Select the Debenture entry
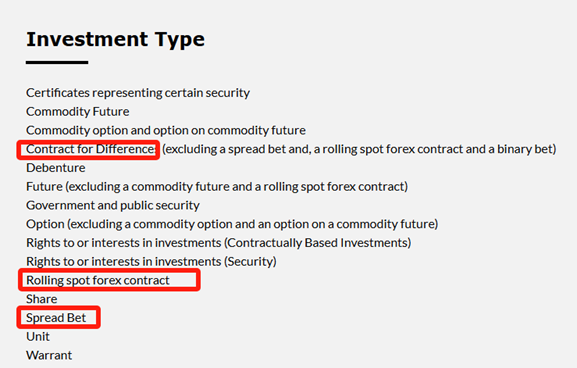Image resolution: width=577 pixels, height=368 pixels. click(56, 168)
